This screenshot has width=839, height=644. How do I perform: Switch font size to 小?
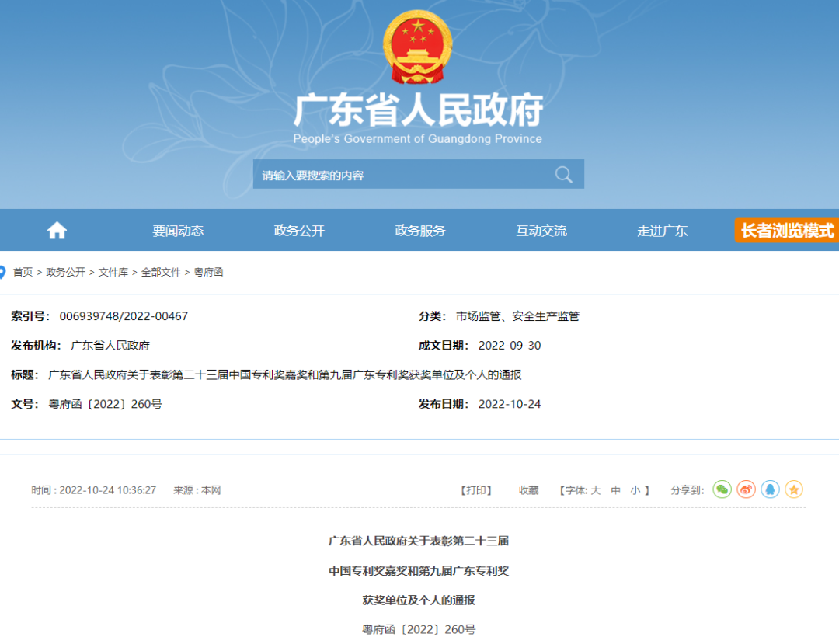[635, 489]
